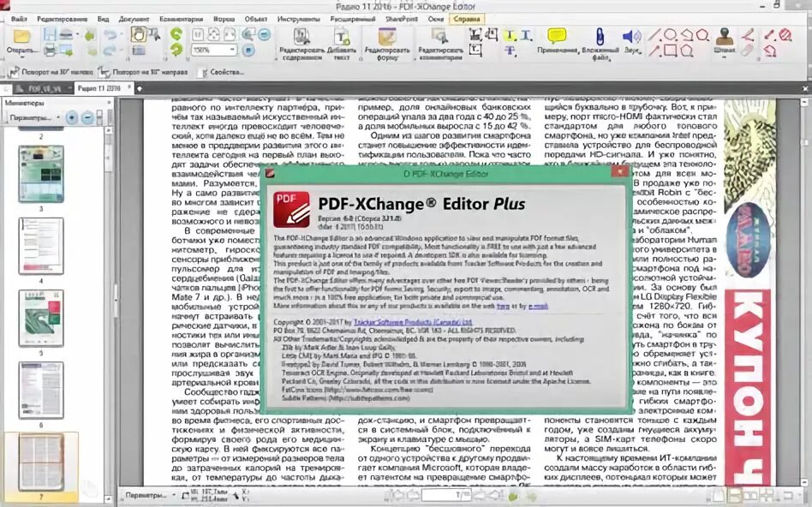Open the View (Вид) menu

[103, 19]
